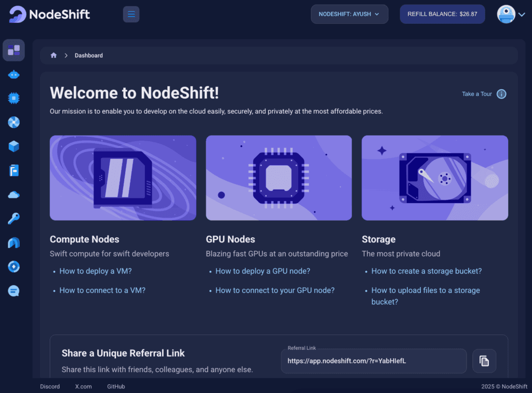Open the X.com footer link
This screenshot has height=393, width=532.
[x=83, y=386]
